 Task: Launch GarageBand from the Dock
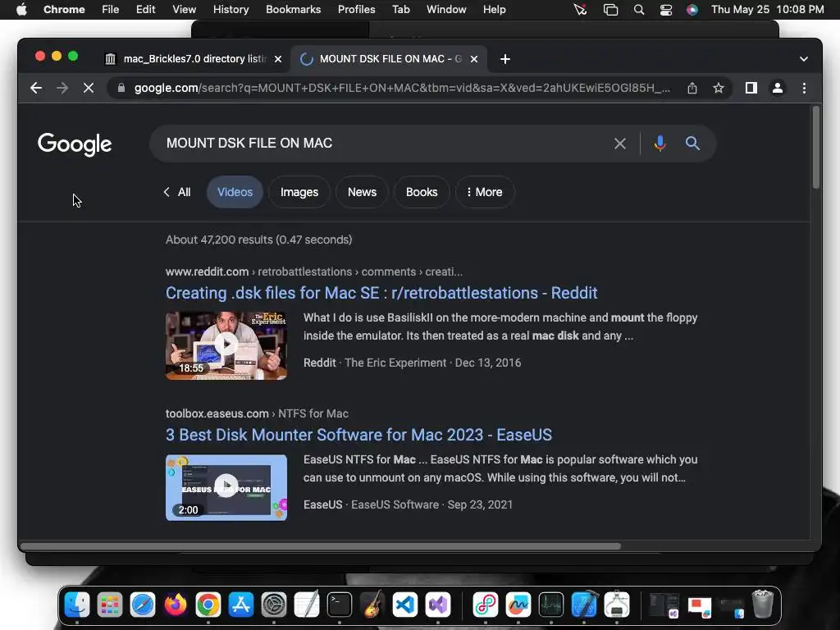click(372, 605)
